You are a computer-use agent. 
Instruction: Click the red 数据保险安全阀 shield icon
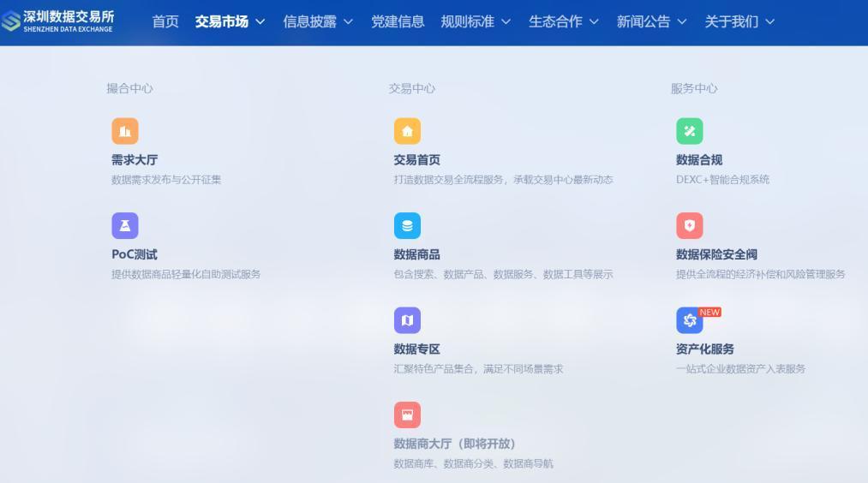tap(689, 226)
